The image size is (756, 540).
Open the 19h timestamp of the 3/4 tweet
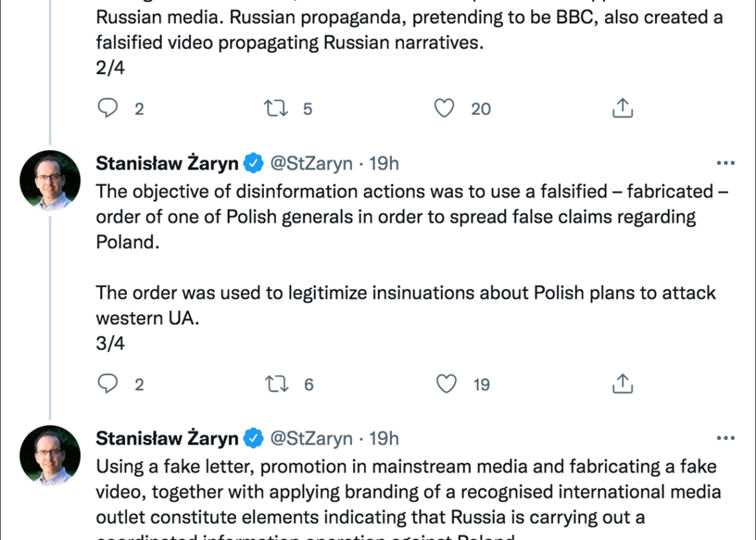pyautogui.click(x=384, y=163)
